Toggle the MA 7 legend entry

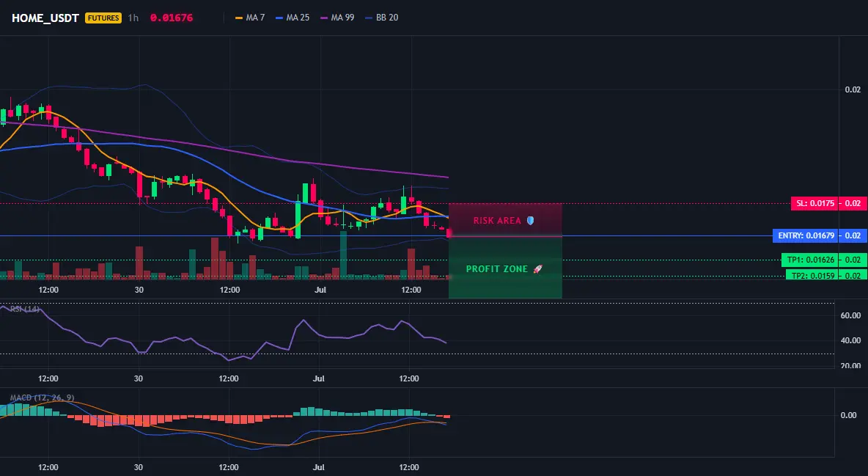(250, 18)
